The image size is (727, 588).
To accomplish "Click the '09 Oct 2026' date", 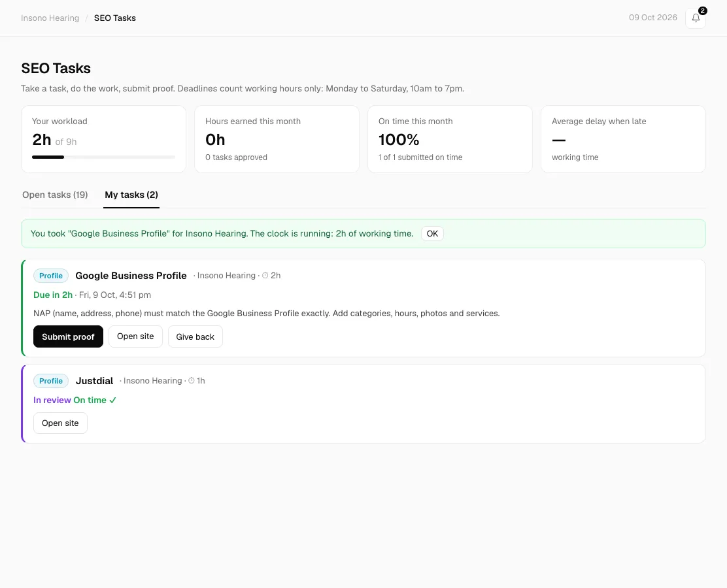I will [653, 18].
